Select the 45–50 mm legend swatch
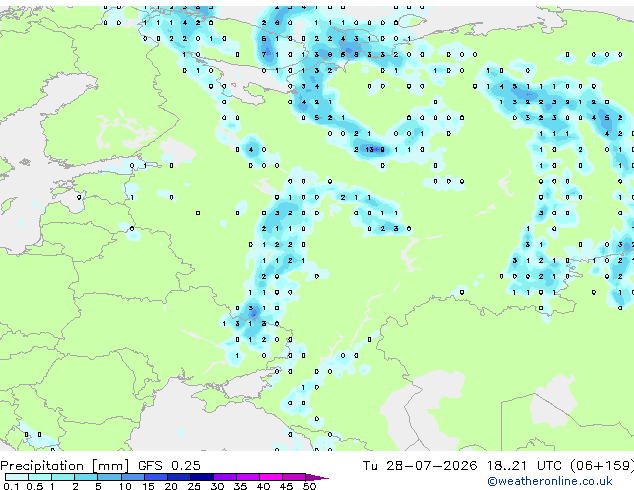634x490 pixels. (x=294, y=477)
